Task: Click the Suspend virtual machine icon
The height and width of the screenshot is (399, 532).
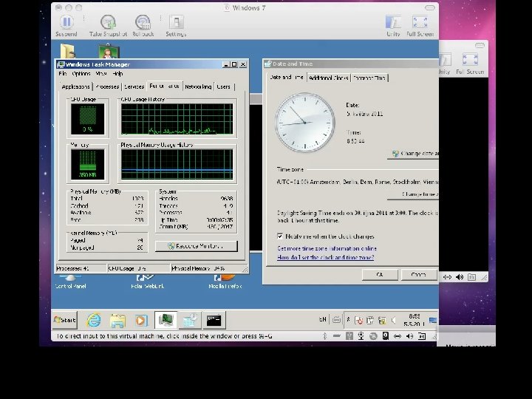Action: tap(66, 23)
